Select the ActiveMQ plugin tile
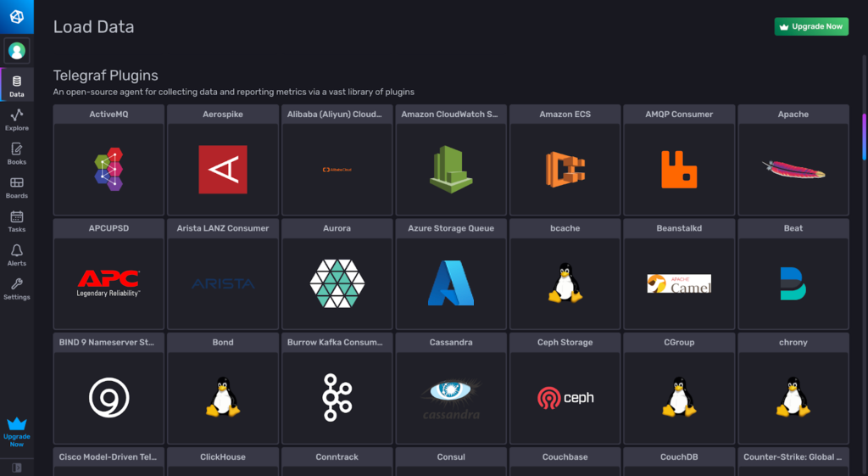Viewport: 868px width, 476px height. tap(108, 160)
